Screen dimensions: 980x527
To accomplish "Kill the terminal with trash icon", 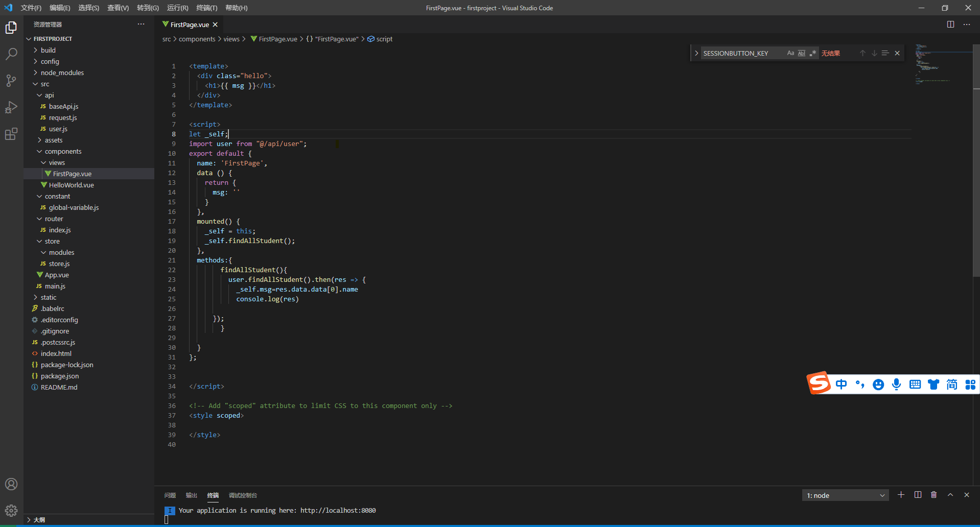I will click(x=934, y=495).
